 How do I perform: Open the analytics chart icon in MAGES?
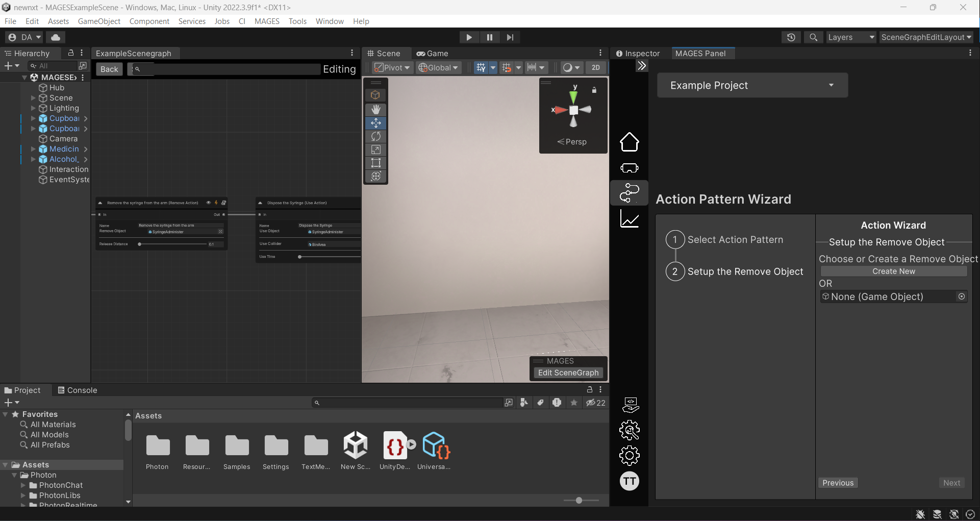pos(629,219)
